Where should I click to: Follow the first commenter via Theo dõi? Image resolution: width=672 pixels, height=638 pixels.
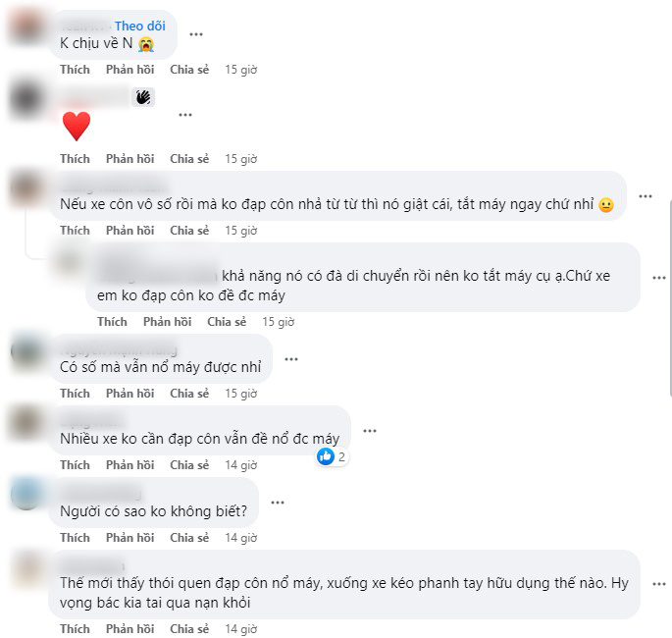click(x=139, y=26)
